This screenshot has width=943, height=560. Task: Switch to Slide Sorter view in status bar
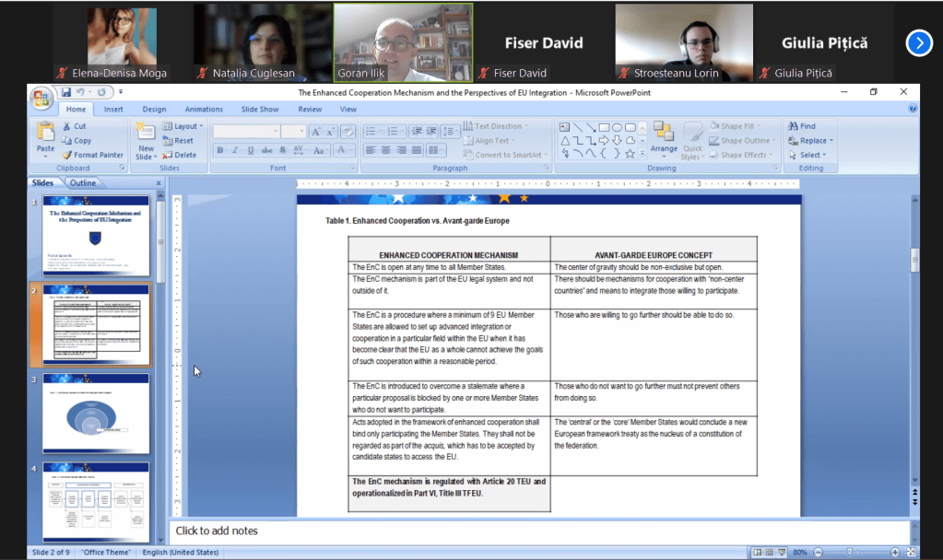pyautogui.click(x=769, y=552)
